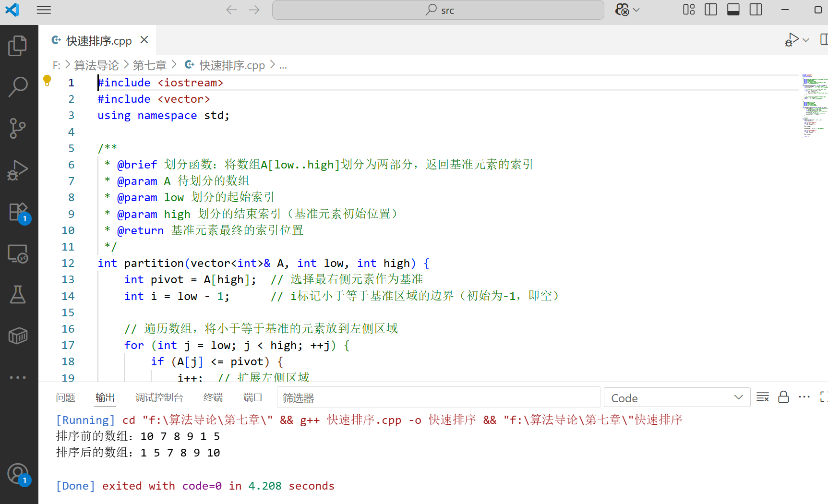Click the 'for' keyword on line 17
This screenshot has height=504, width=828.
click(134, 345)
